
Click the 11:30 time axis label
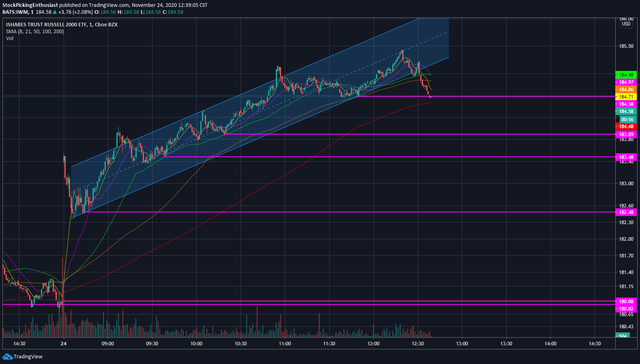click(329, 344)
